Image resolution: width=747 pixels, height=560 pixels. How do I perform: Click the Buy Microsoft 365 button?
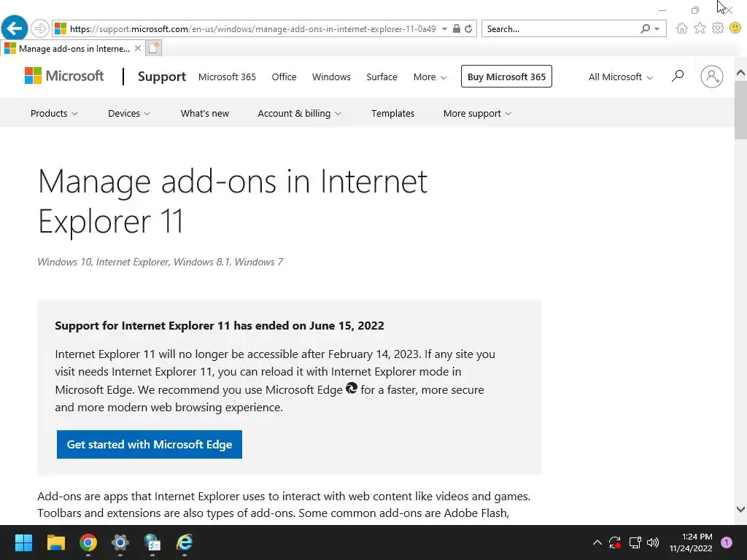click(x=506, y=76)
